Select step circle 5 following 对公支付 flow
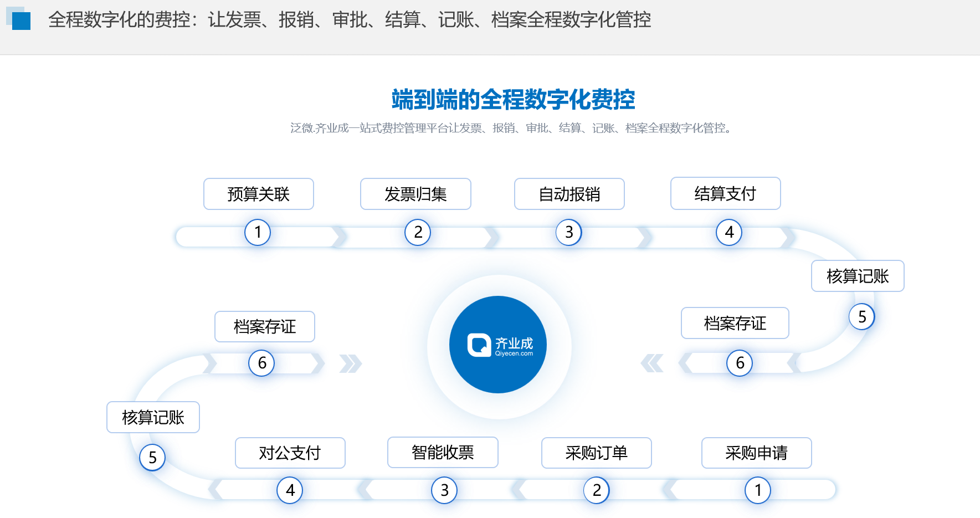 tap(152, 458)
